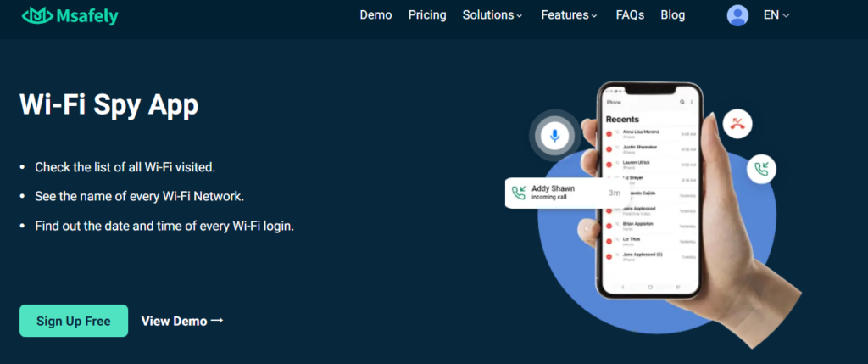
Task: Go to the Pricing page
Action: coord(427,15)
